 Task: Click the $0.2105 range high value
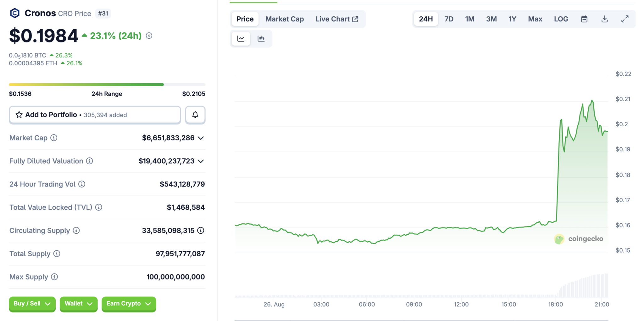(x=194, y=94)
